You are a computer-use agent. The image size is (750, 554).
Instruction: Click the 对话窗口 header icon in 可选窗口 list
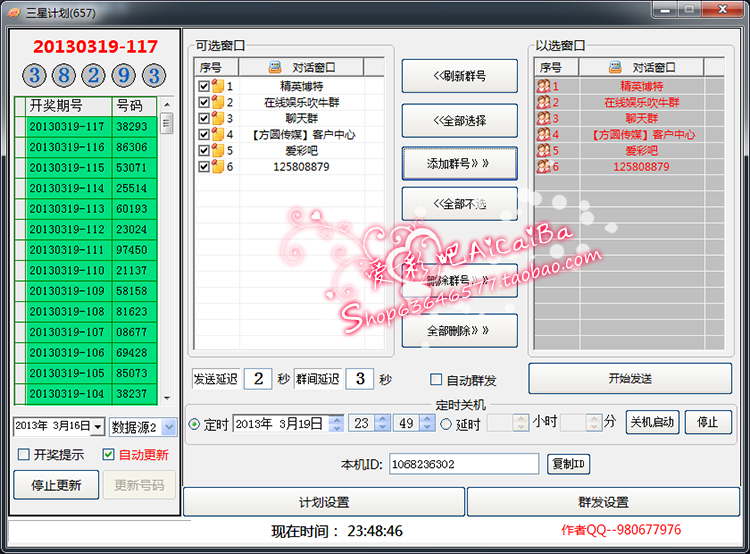275,68
